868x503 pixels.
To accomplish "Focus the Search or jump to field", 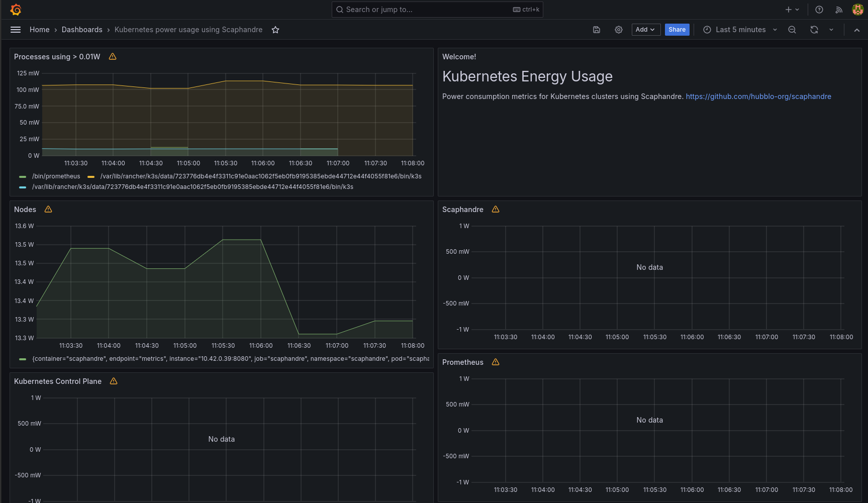I will (x=437, y=10).
